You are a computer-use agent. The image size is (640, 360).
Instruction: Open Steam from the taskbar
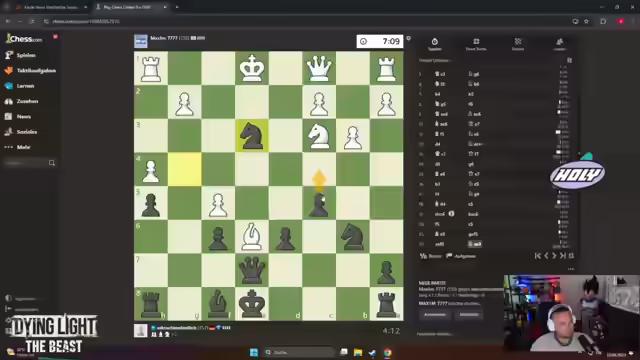(372, 352)
